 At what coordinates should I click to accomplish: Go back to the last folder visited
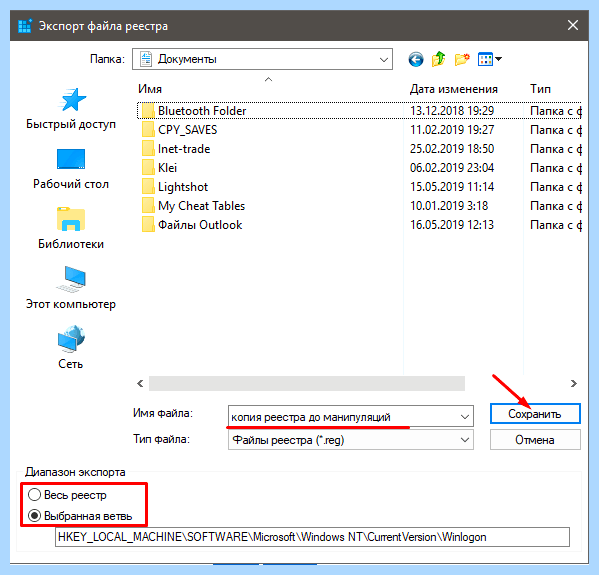point(416,59)
